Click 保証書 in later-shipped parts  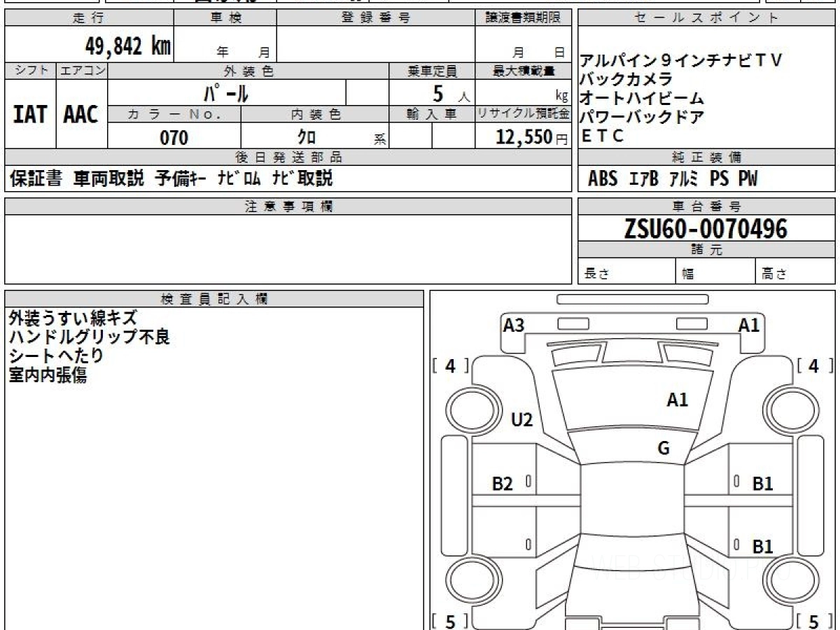(36, 178)
